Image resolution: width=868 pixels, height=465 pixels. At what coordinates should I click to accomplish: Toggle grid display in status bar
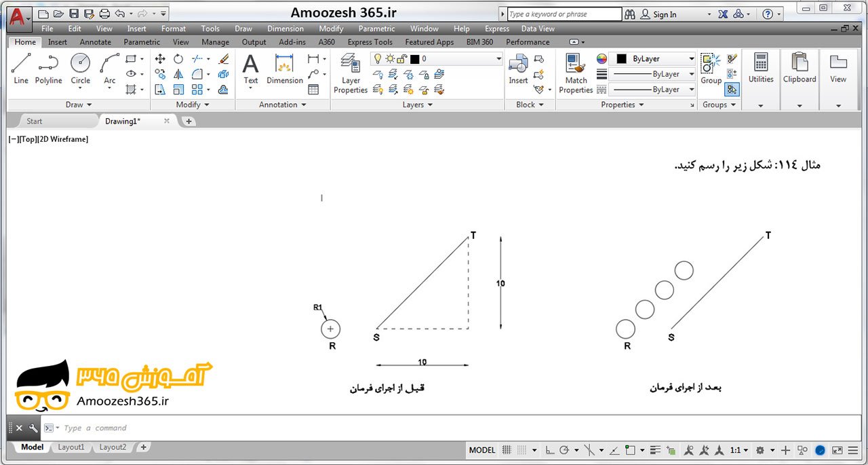tap(507, 450)
